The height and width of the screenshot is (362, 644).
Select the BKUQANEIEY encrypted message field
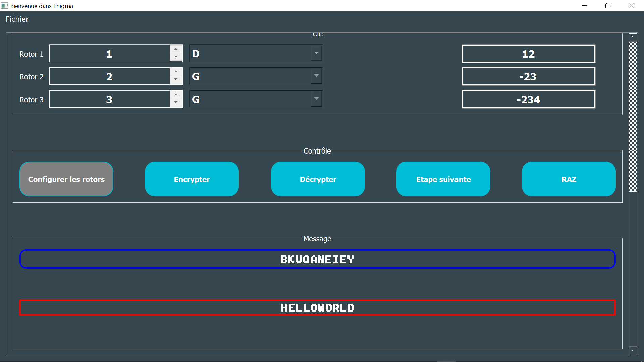317,259
